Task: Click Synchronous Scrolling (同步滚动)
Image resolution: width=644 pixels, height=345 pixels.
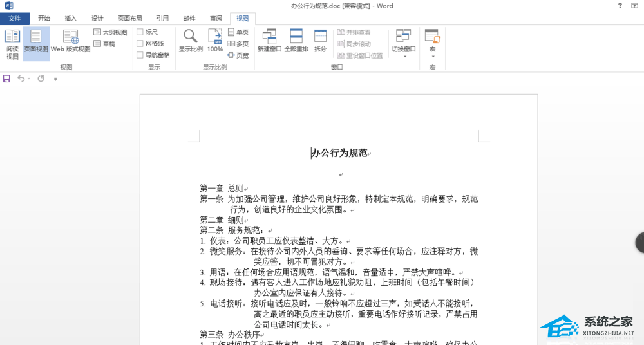Action: [354, 44]
